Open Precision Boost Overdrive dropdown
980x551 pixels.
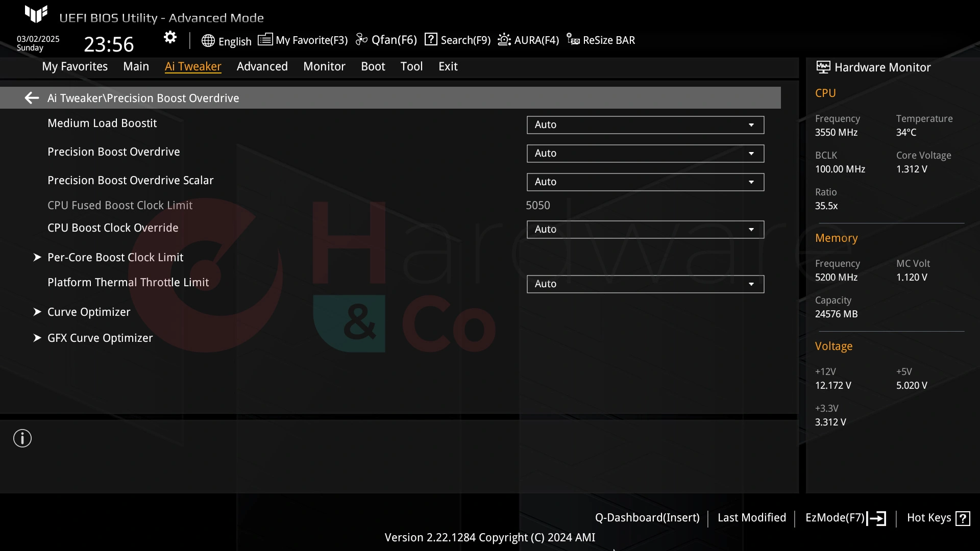tap(645, 154)
